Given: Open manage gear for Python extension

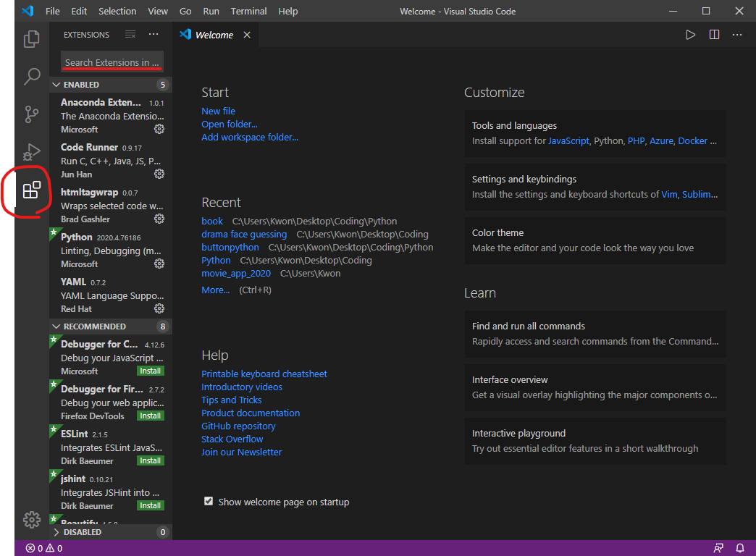Looking at the screenshot, I should point(159,264).
